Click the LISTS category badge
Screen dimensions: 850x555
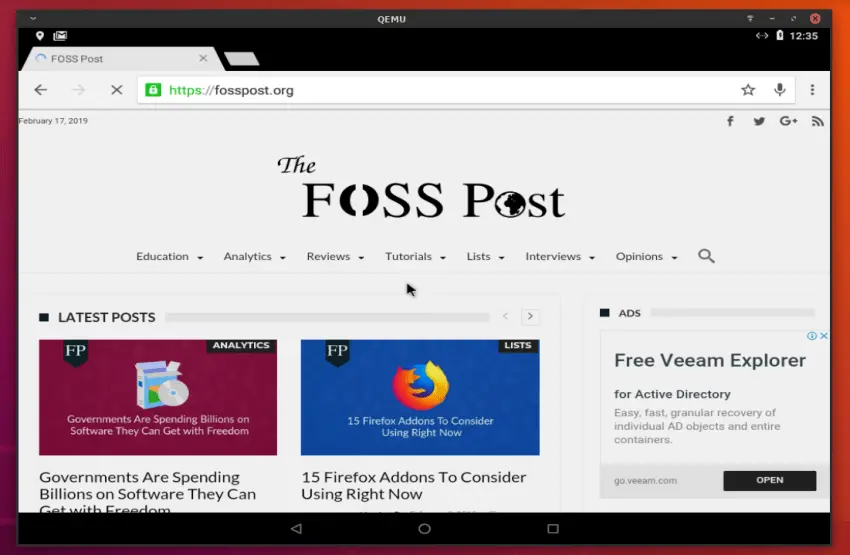[518, 346]
